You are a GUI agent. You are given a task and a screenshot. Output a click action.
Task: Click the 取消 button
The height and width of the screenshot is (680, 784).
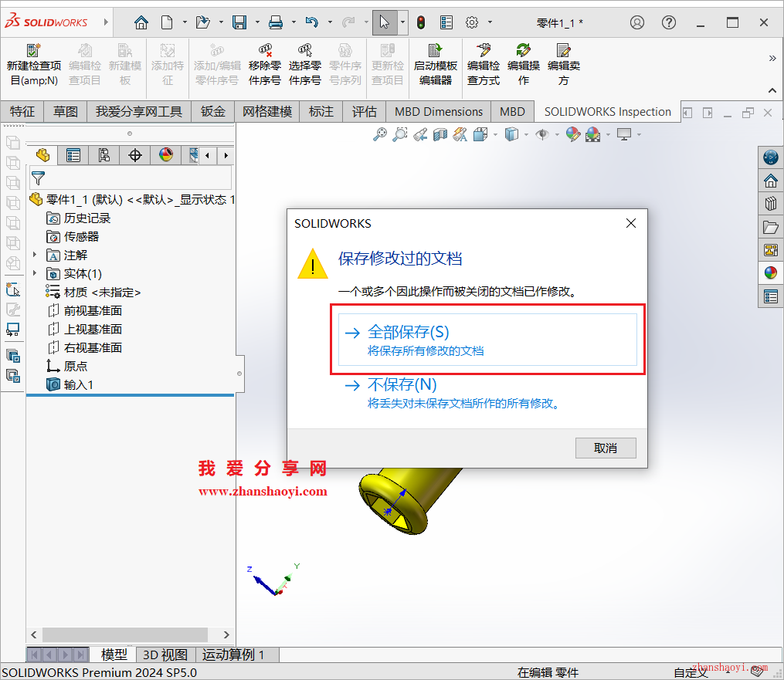pyautogui.click(x=606, y=448)
